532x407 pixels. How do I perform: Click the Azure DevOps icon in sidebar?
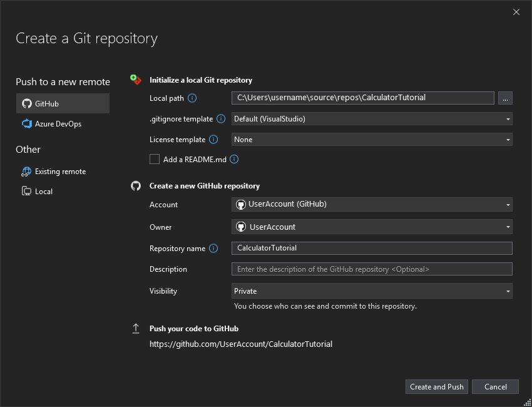click(x=27, y=124)
